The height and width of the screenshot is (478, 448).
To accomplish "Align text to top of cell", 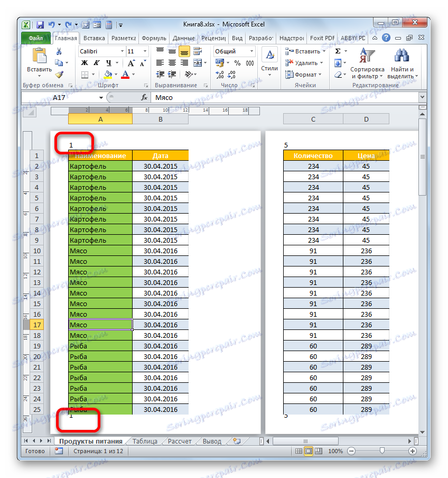I will (x=160, y=51).
